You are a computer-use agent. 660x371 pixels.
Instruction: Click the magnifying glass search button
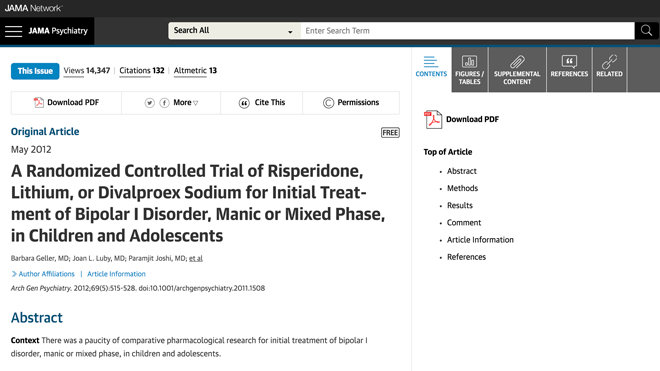click(x=647, y=31)
